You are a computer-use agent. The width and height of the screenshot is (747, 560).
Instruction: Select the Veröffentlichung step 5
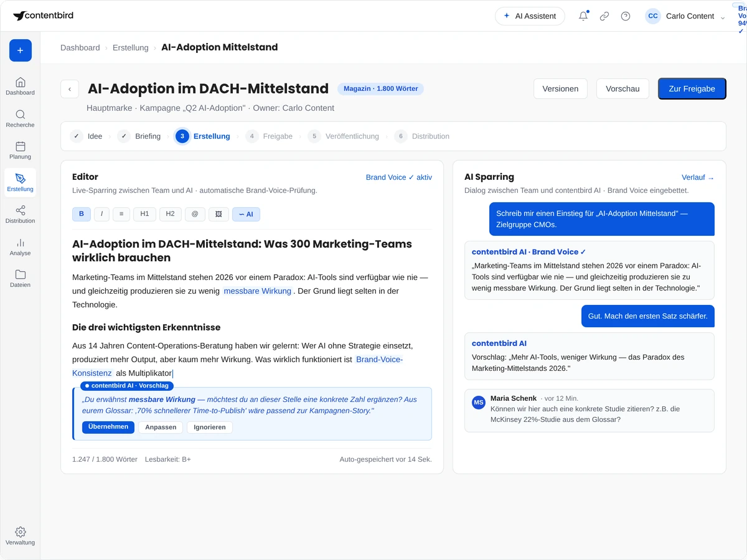coord(344,136)
